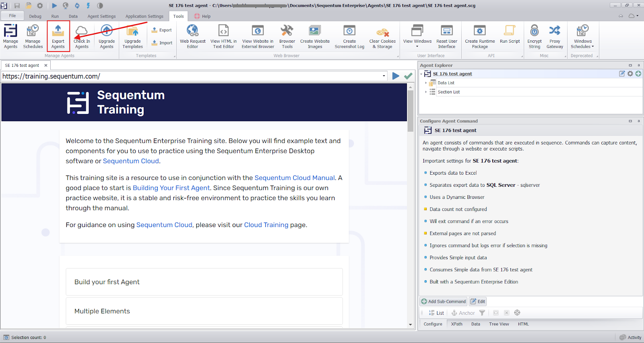Click the play icon in quick access toolbar
The height and width of the screenshot is (343, 644).
[54, 6]
